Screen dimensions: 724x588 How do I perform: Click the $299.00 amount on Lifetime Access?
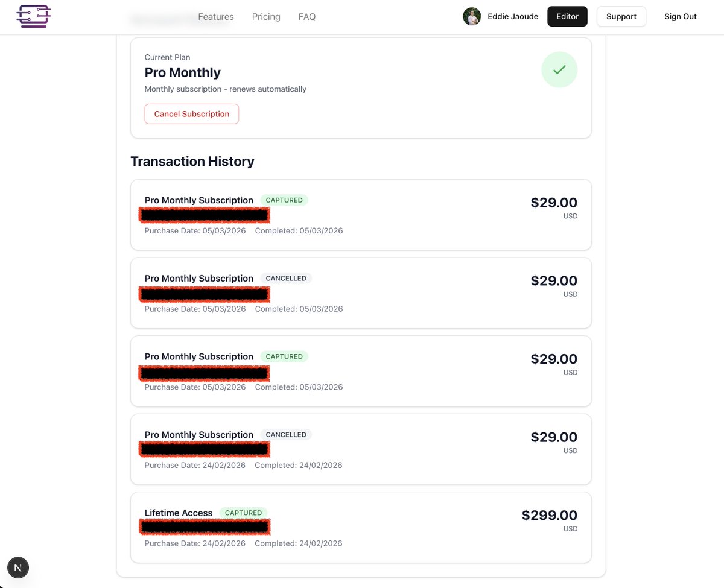[549, 514]
